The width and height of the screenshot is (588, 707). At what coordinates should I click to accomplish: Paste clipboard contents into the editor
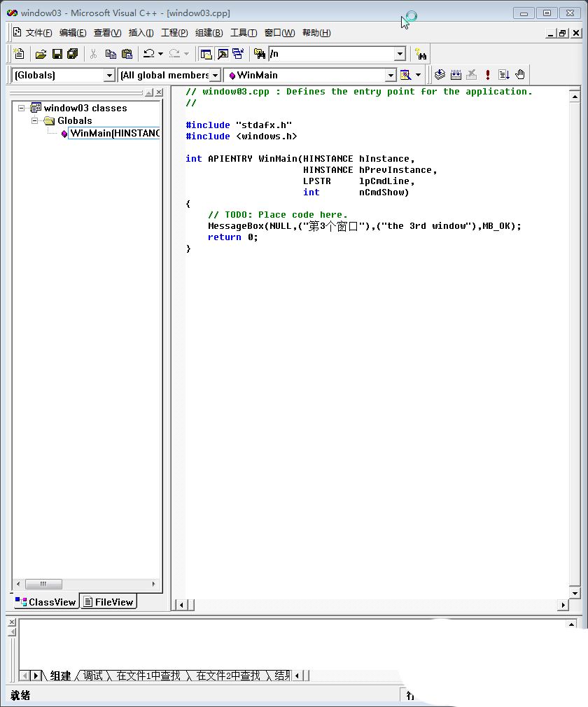(x=126, y=54)
